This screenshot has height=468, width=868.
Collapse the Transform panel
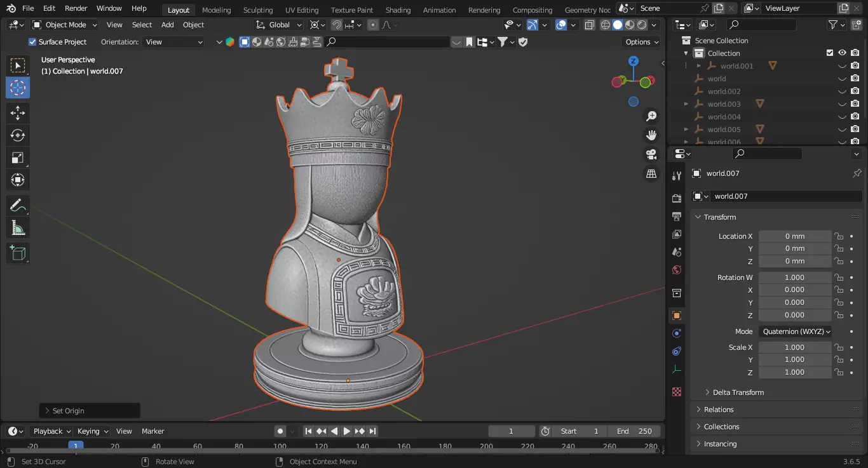(719, 217)
